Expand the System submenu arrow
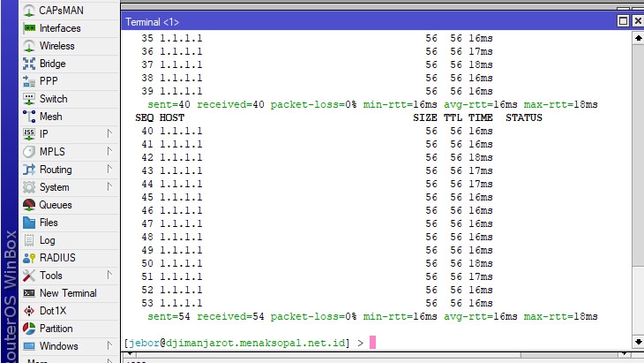The height and width of the screenshot is (363, 644). point(109,187)
